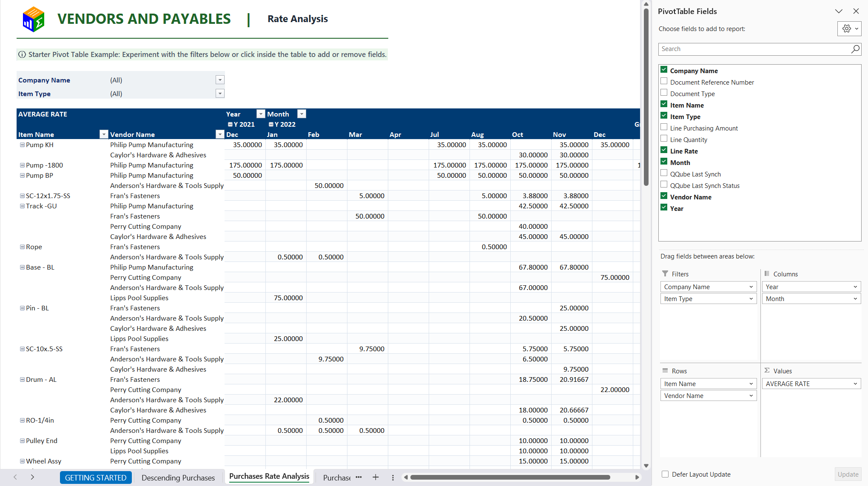
Task: Uncheck the Company Name field
Action: pyautogui.click(x=664, y=70)
